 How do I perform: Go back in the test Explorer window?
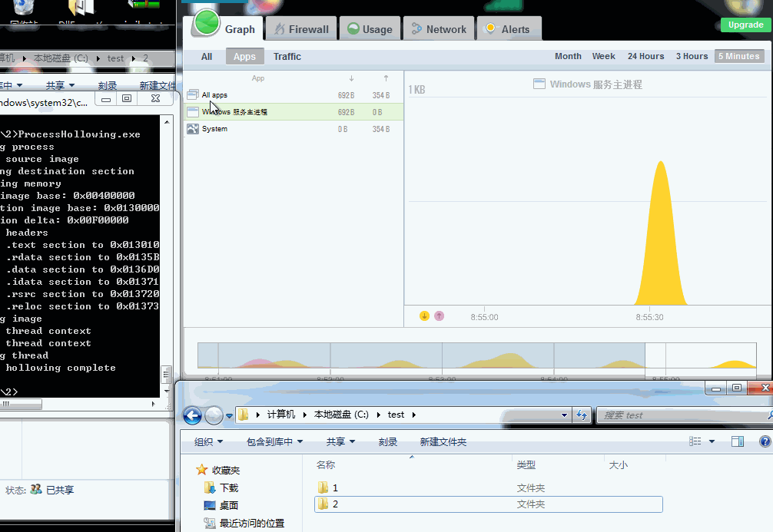point(192,415)
